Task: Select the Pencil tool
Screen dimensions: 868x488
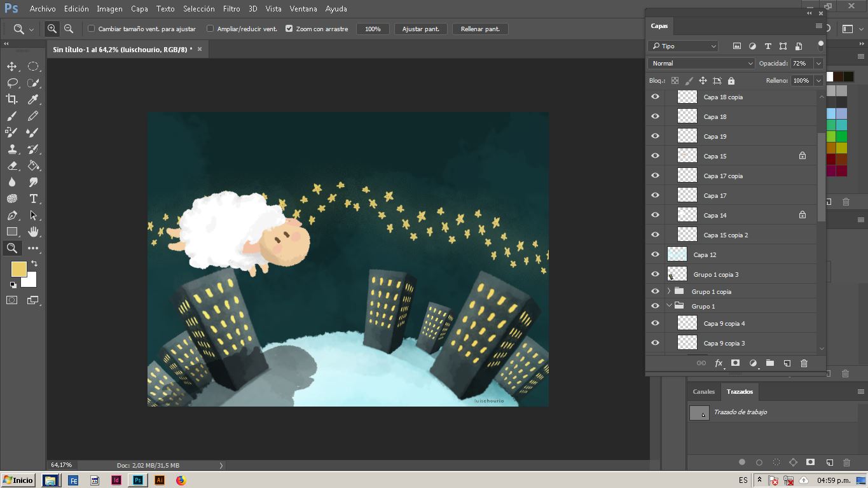Action: (33, 116)
